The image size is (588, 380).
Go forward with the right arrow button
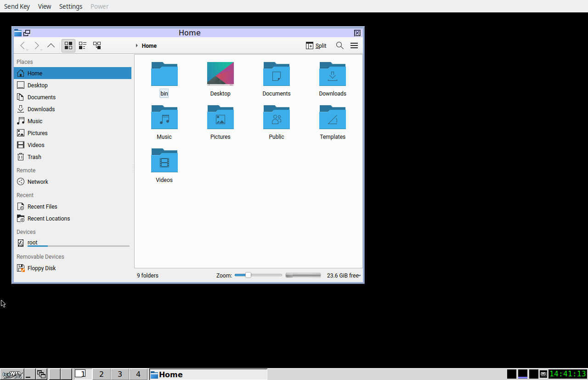[37, 45]
